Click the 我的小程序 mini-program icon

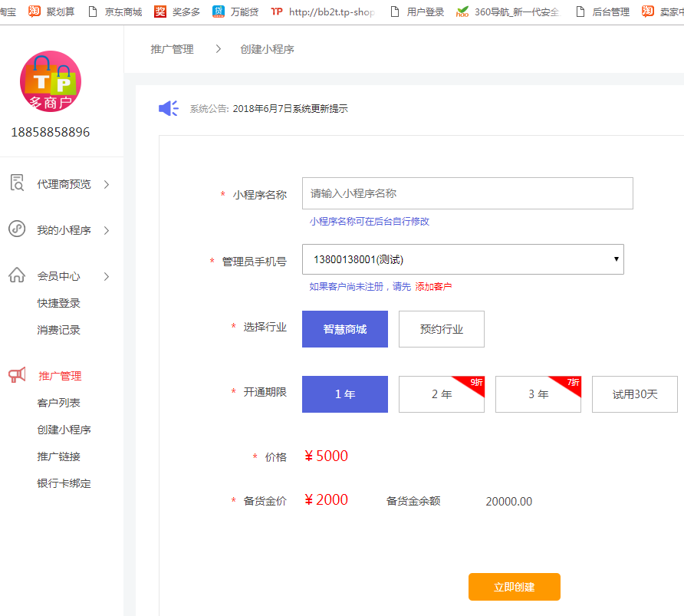(17, 229)
